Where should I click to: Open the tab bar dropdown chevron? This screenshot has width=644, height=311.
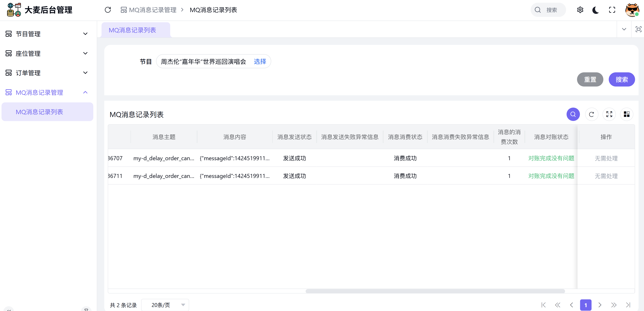pyautogui.click(x=624, y=29)
